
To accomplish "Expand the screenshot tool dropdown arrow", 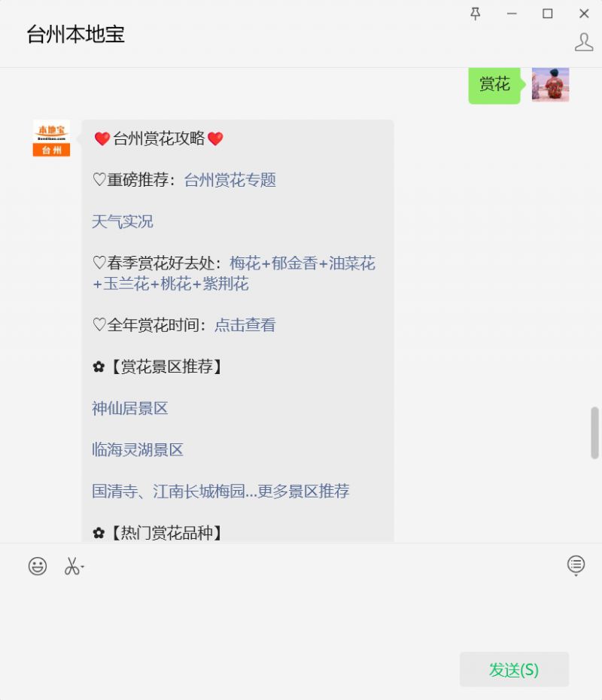I will [83, 567].
